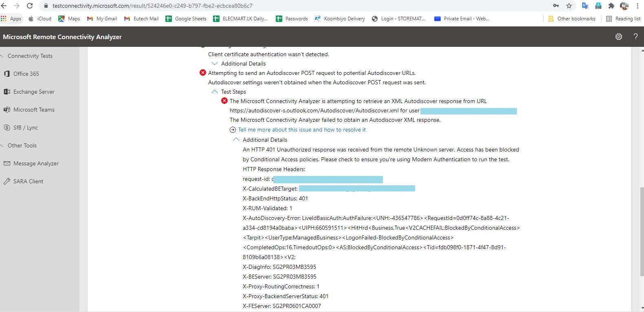This screenshot has width=644, height=312.
Task: Click 'X-FEServer: SG2PR0601CA0007' line
Action: 282,306
